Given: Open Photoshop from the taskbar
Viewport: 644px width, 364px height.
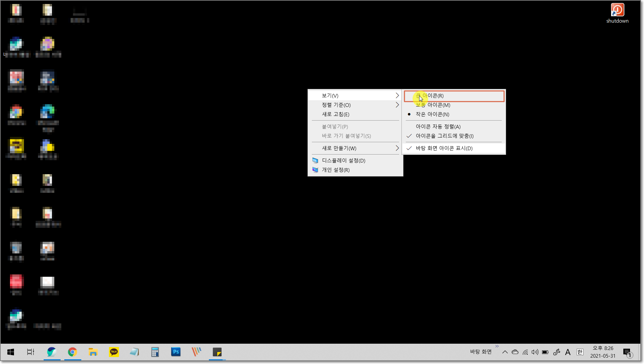Looking at the screenshot, I should pyautogui.click(x=176, y=352).
